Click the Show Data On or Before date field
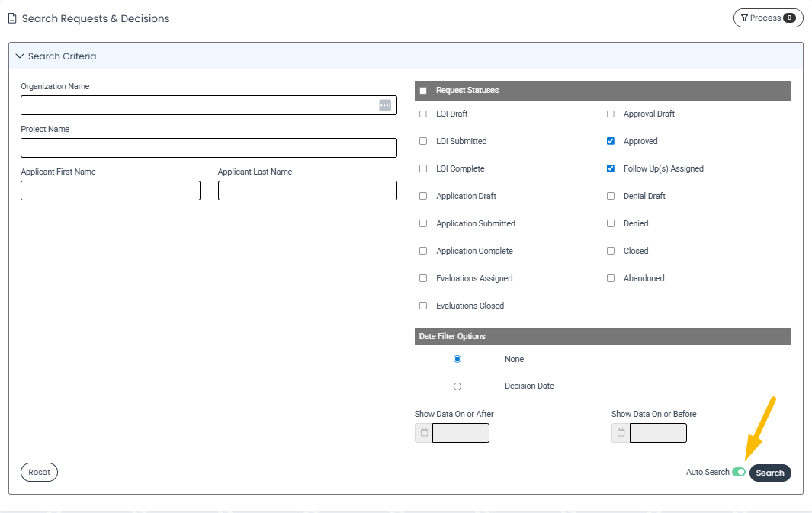The height and width of the screenshot is (513, 812). [x=658, y=433]
